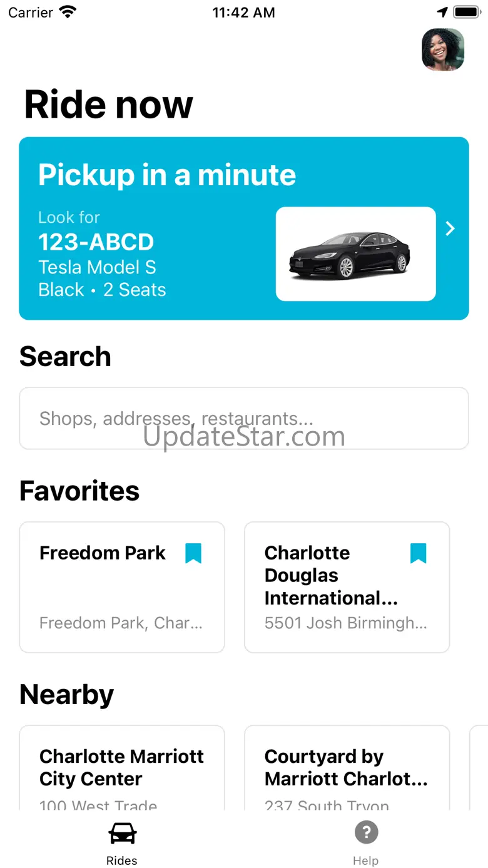Tap the car icon in Rides tab
Screen dimensions: 488x868
coord(122,833)
